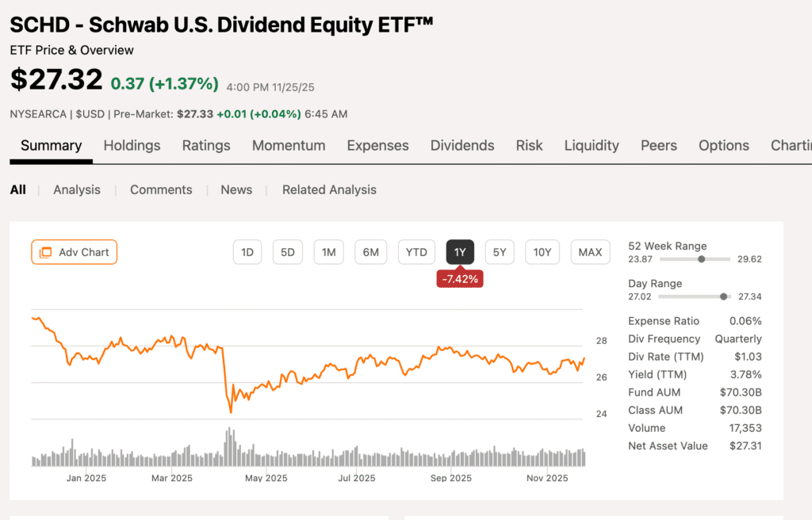Go to the Expenses tab

tap(377, 145)
